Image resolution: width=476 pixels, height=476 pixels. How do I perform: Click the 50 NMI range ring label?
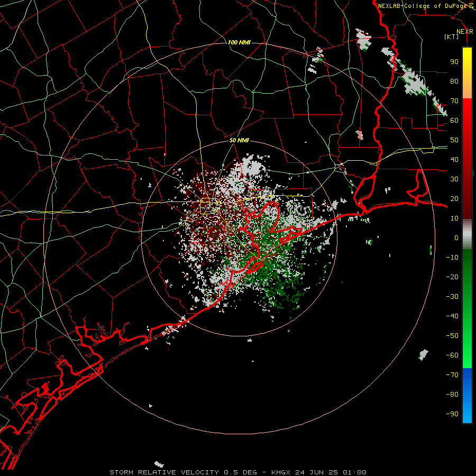(239, 140)
